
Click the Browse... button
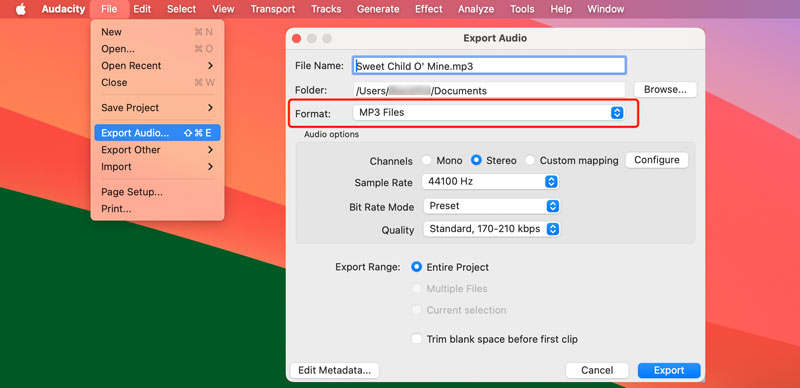tap(665, 90)
